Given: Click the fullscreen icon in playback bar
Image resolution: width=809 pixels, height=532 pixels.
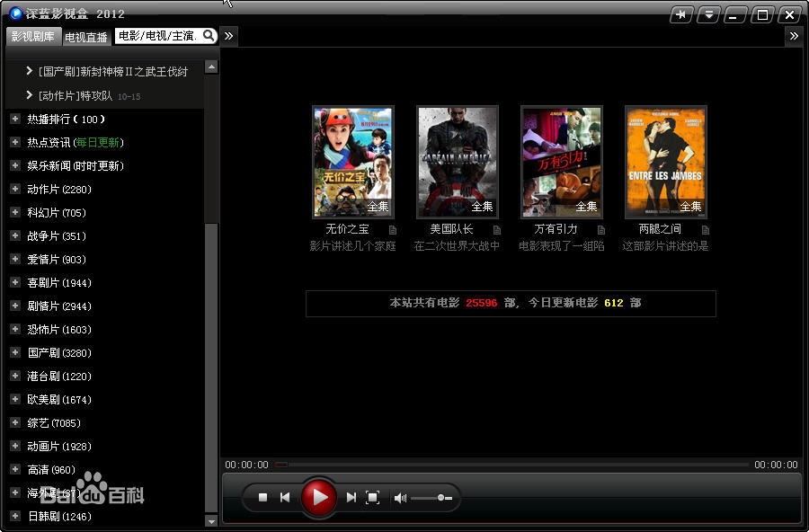Looking at the screenshot, I should 373,497.
